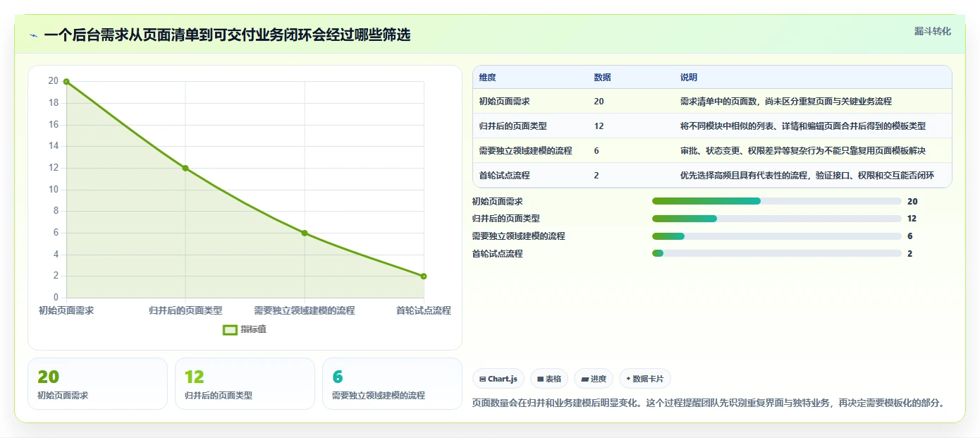Select the chart data point at value 12
The image size is (980, 438).
click(x=185, y=168)
